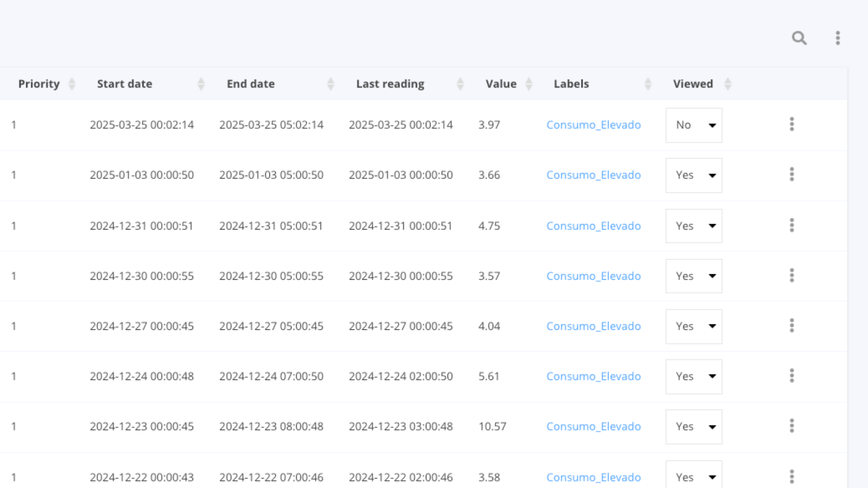
Task: Open row actions menu for 2024-12-31 alert
Action: pyautogui.click(x=792, y=225)
